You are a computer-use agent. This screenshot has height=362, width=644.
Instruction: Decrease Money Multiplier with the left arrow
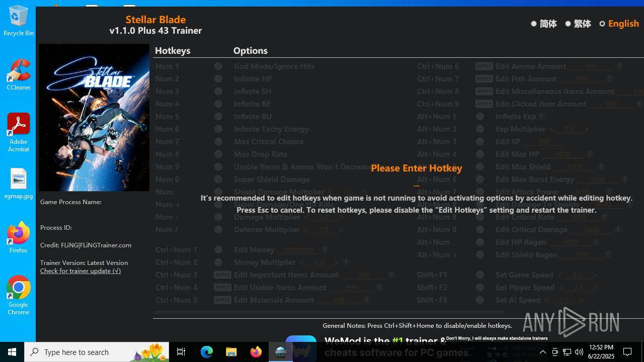tap(302, 263)
